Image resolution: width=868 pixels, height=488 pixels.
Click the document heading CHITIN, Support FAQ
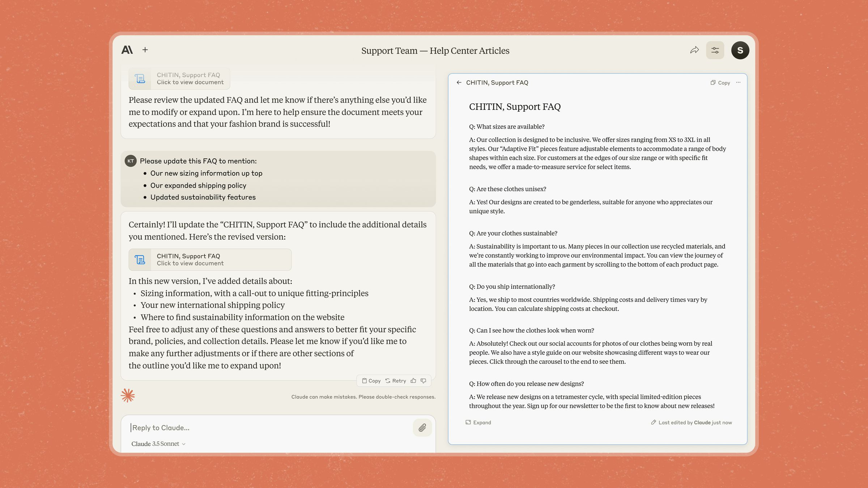pos(515,107)
